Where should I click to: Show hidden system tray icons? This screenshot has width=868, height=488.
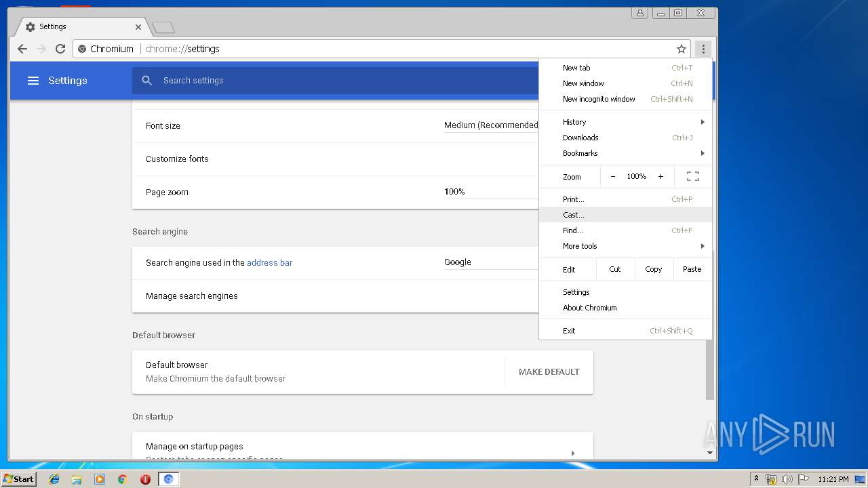[756, 479]
